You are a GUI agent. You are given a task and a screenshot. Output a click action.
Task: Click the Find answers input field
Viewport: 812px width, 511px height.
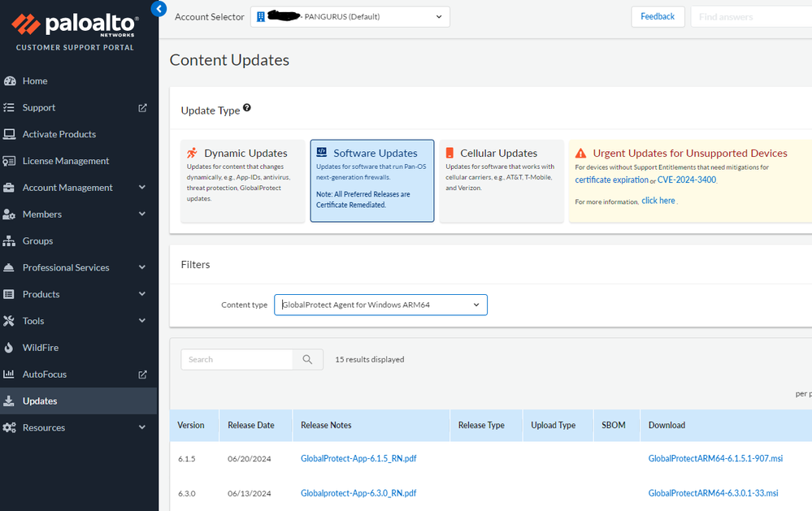(x=751, y=16)
